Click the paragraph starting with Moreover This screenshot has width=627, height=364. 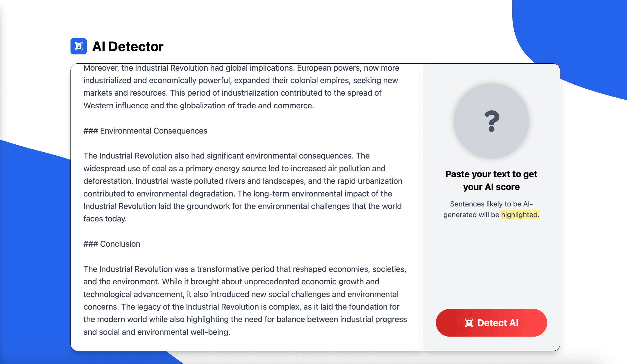point(241,87)
